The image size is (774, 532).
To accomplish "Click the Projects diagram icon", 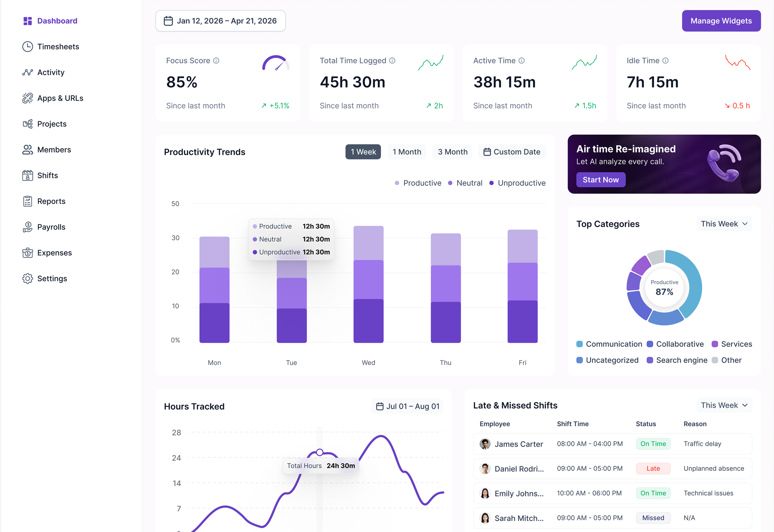I will 28,124.
